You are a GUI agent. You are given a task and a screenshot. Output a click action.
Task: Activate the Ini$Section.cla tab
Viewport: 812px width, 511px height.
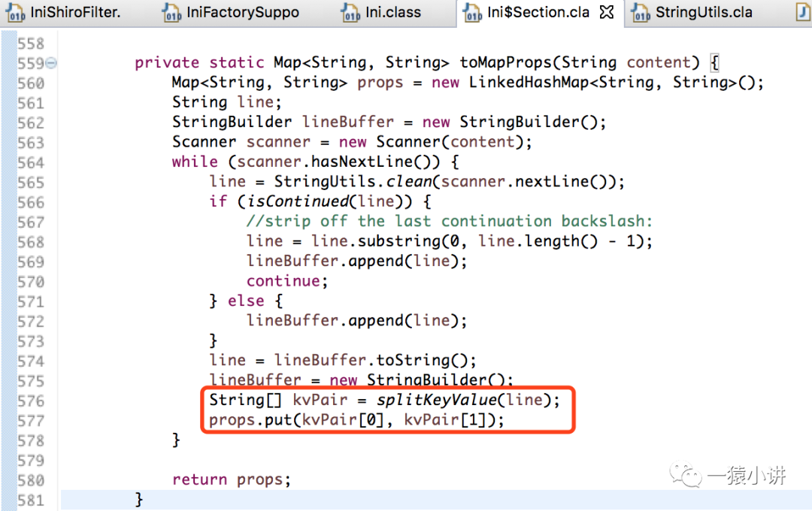click(x=538, y=12)
